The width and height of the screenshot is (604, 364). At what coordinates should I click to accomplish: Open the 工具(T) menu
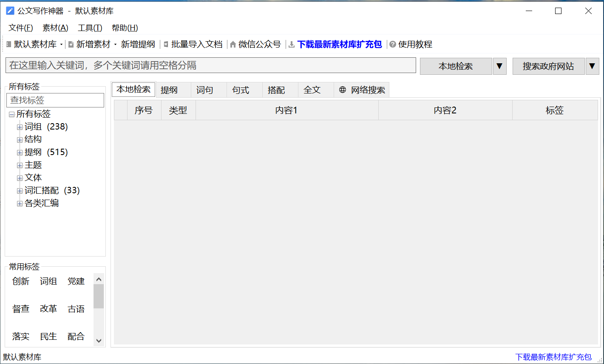point(90,28)
